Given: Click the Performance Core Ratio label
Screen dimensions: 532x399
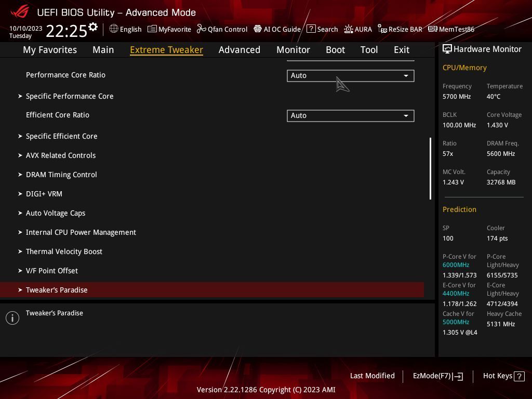Looking at the screenshot, I should click(65, 75).
